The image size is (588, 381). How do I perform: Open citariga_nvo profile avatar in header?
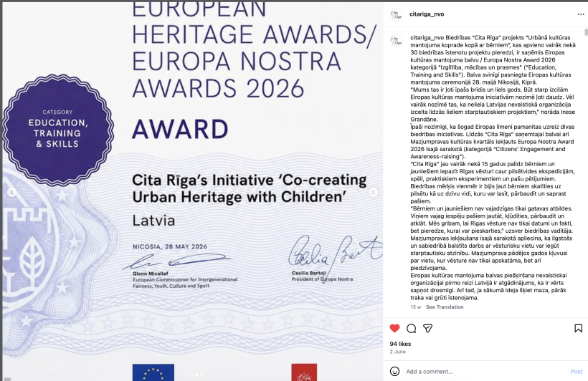coord(397,14)
